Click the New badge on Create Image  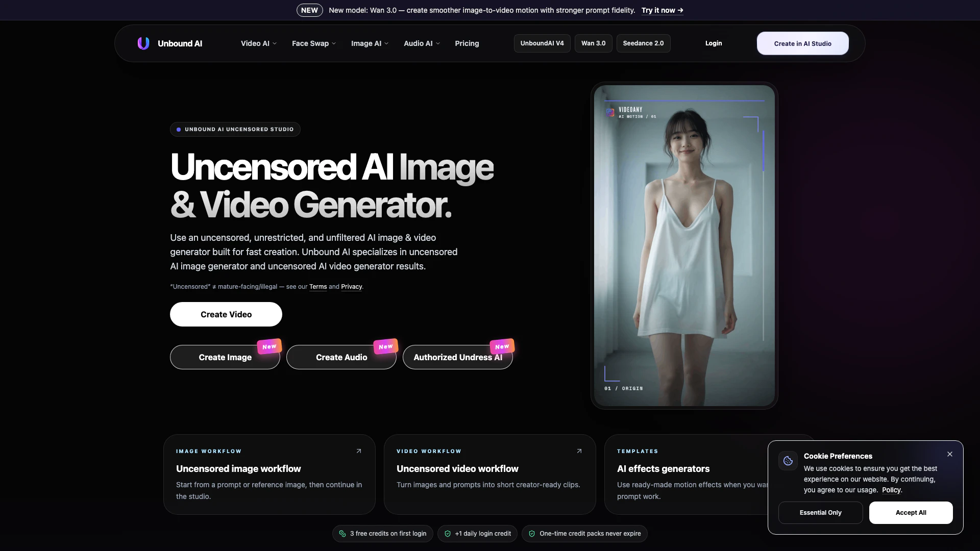pyautogui.click(x=269, y=346)
